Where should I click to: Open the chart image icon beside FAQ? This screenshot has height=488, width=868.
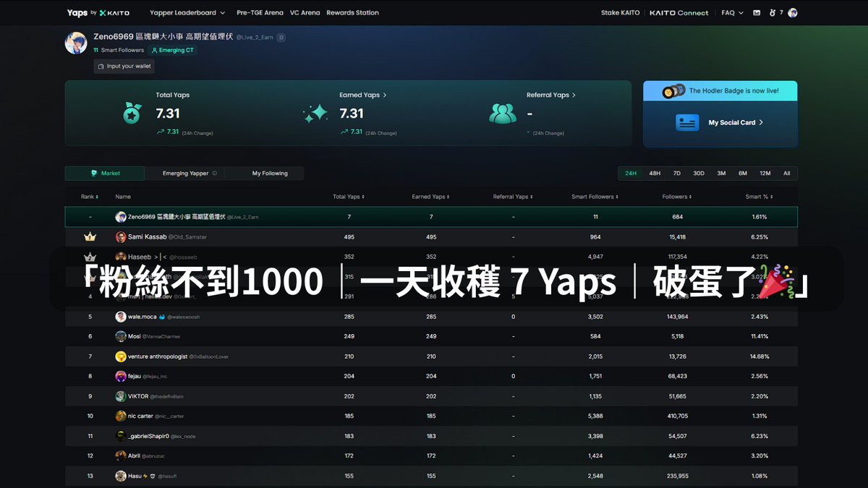(x=757, y=12)
